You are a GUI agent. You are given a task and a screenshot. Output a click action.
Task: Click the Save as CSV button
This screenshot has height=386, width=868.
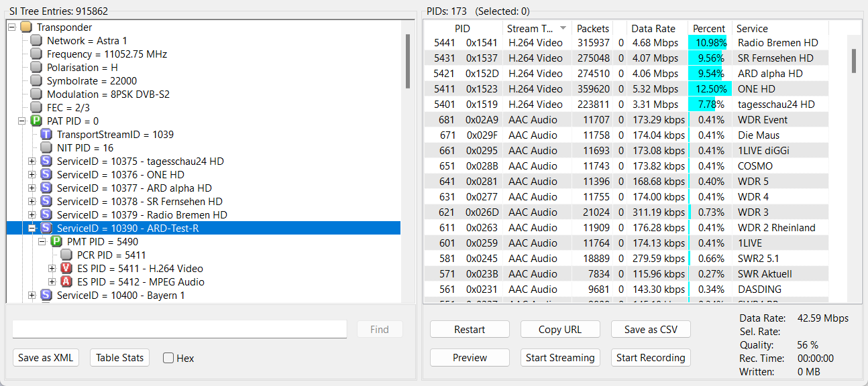pos(651,330)
